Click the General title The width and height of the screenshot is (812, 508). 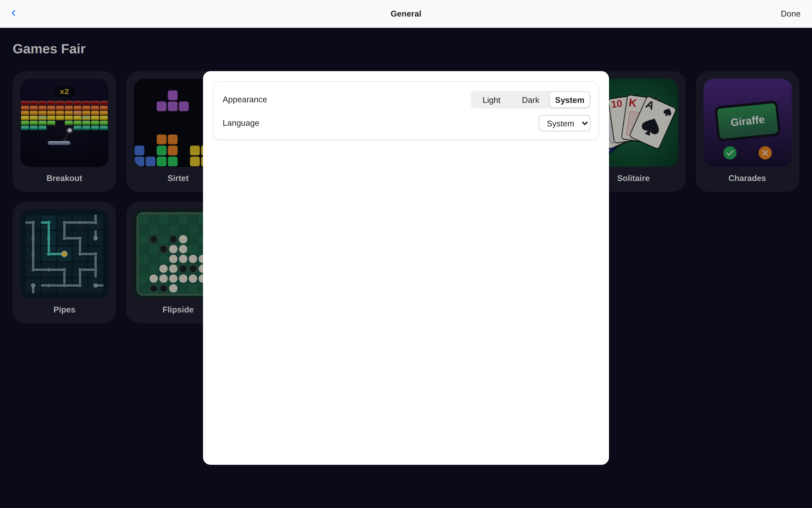click(x=406, y=14)
